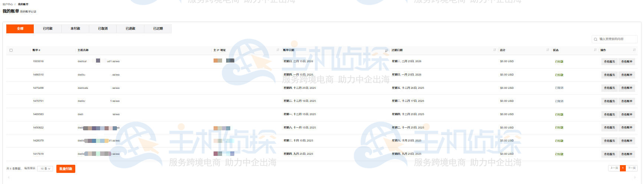Switch to the 已退款 tab
Viewport: 644px width, 184px height.
pos(130,29)
